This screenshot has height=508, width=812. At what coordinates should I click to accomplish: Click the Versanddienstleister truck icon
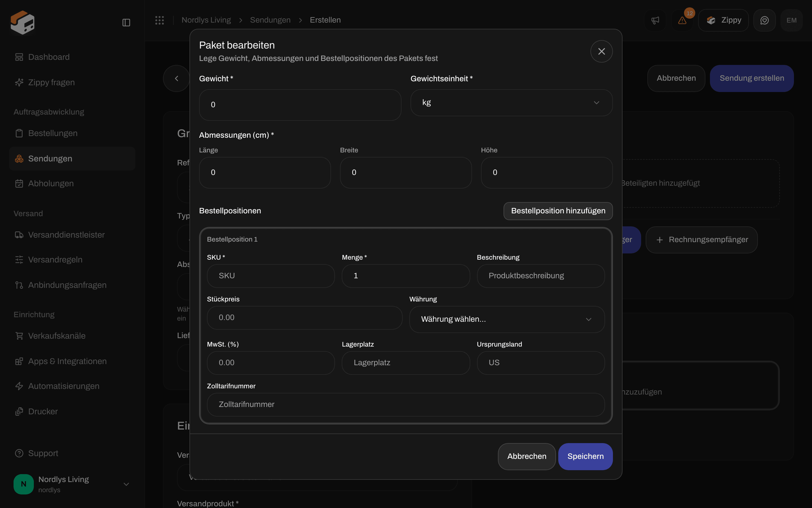19,235
